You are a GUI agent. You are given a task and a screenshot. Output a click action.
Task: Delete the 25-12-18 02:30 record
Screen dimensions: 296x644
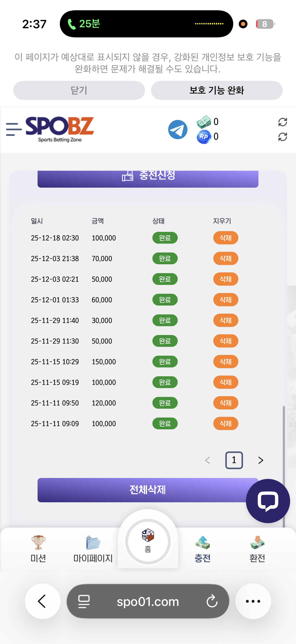[225, 238]
